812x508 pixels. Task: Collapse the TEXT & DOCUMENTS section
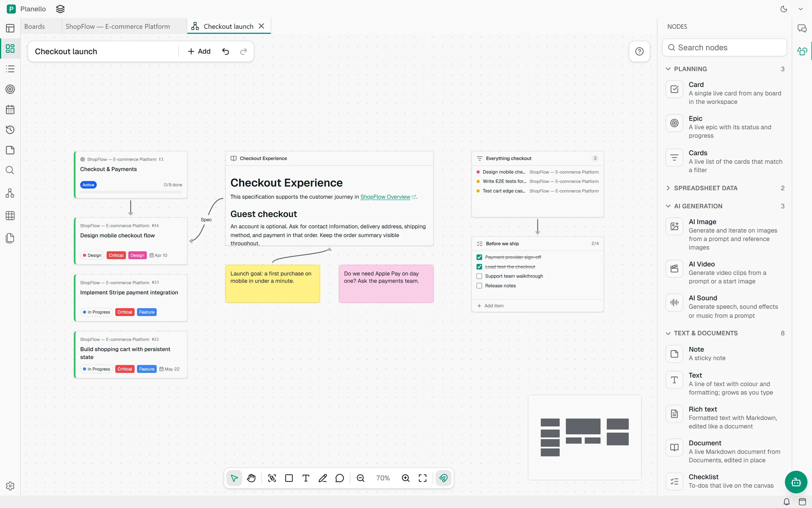pos(725,333)
